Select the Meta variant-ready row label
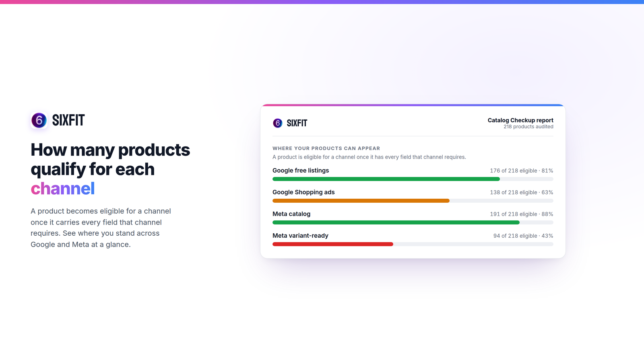The width and height of the screenshot is (644, 362). [x=300, y=236]
